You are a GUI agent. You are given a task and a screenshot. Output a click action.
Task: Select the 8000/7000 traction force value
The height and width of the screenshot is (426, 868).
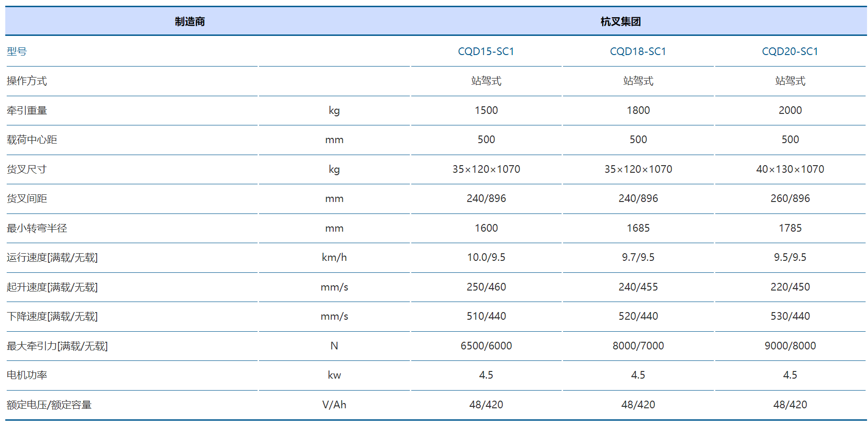tap(638, 346)
